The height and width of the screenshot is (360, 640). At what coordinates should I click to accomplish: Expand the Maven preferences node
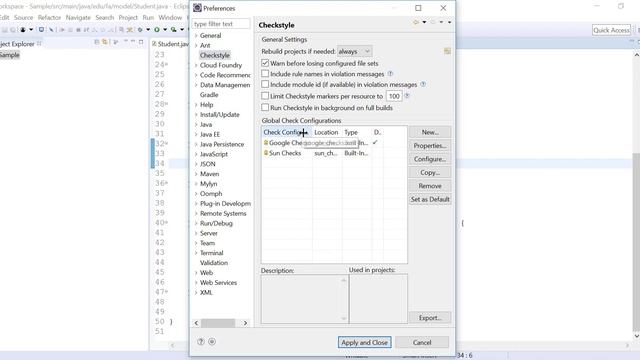[x=196, y=174]
